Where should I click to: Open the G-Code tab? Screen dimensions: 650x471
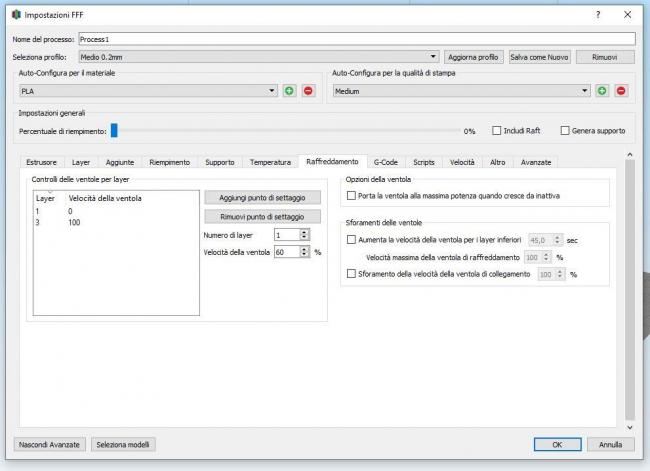coord(386,161)
